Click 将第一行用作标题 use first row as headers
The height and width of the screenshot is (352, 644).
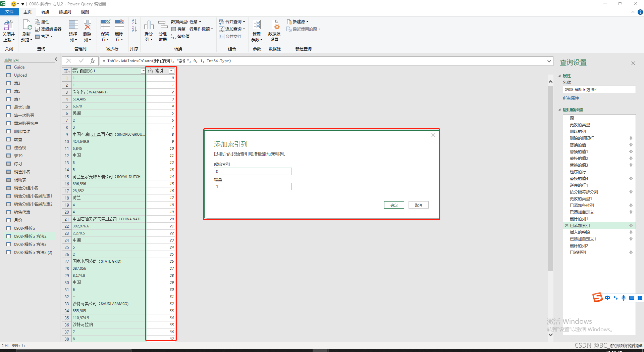[192, 29]
